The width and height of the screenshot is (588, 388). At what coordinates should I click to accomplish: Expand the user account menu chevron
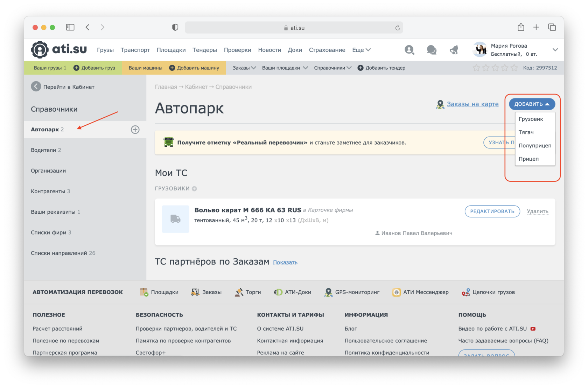click(555, 50)
